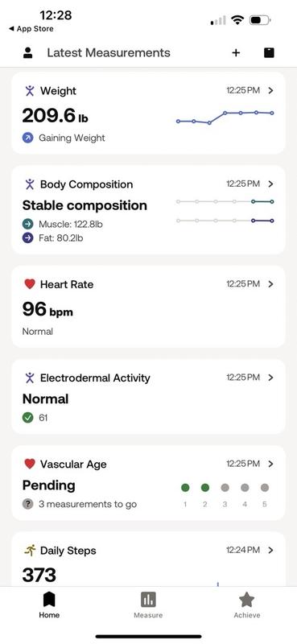The image size is (297, 644).
Task: Tap the Gaining Weight arrow icon
Action: click(x=28, y=138)
